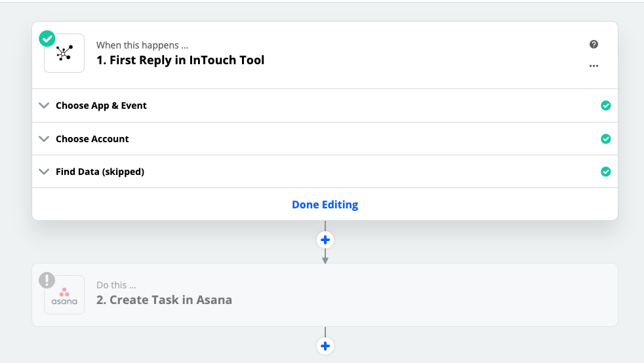Image resolution: width=644 pixels, height=363 pixels.
Task: Click the gray warning badge on step 2
Action: (47, 280)
